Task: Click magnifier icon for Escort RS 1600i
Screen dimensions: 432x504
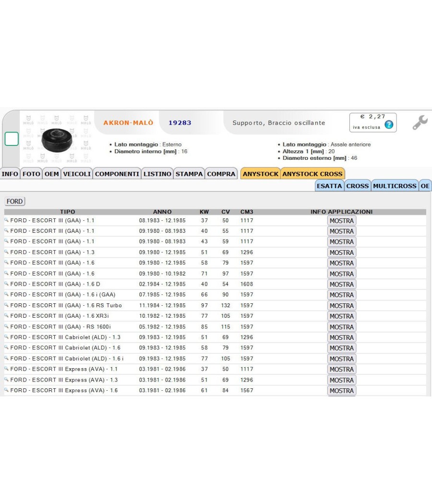Action: coord(6,326)
